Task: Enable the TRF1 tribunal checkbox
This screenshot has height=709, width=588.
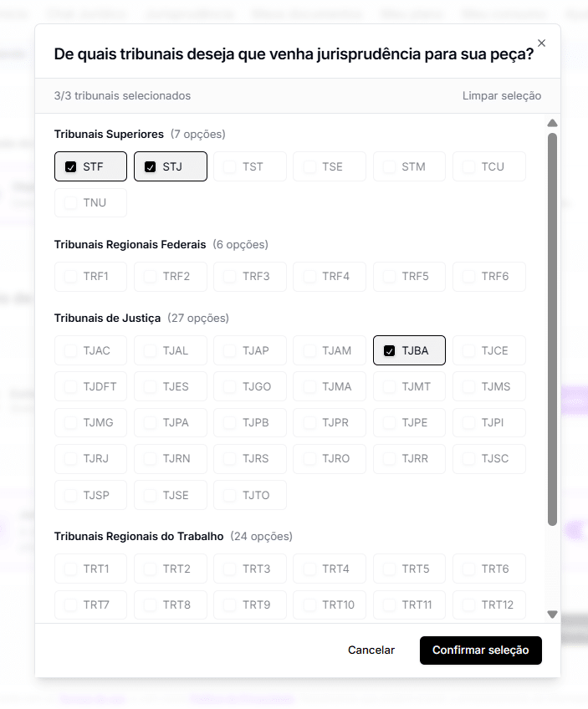Action: pos(71,277)
